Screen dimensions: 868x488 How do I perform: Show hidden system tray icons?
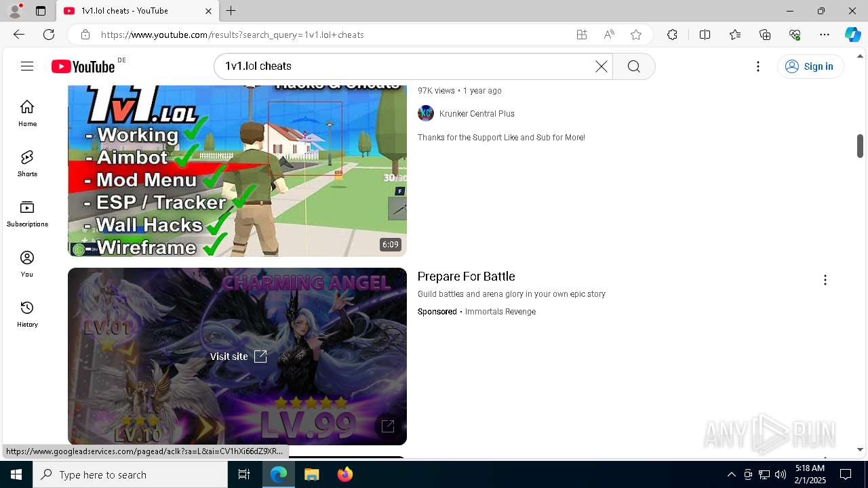click(x=731, y=474)
